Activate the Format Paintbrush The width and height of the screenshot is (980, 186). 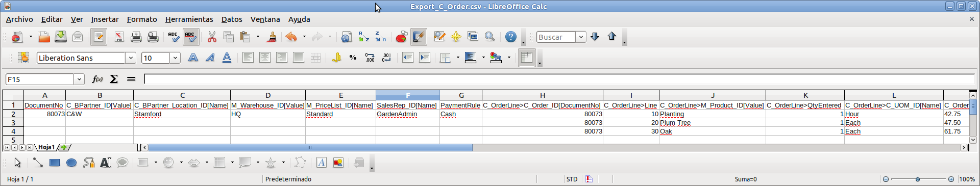click(x=272, y=37)
